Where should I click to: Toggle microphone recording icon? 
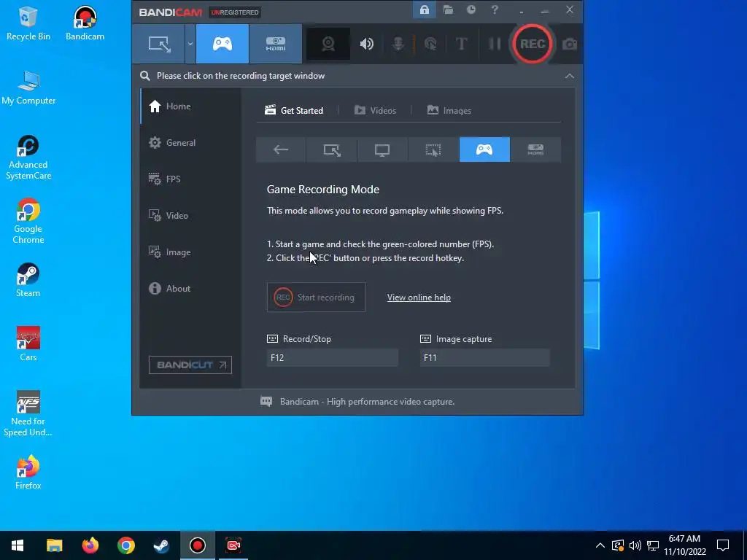[398, 44]
